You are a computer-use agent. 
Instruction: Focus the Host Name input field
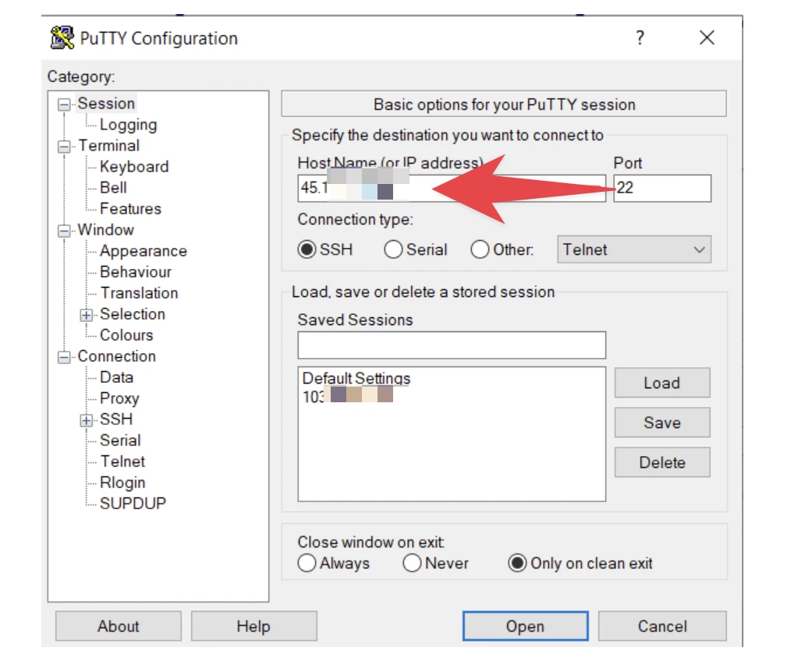point(452,188)
